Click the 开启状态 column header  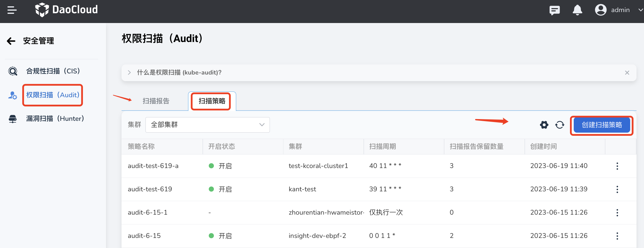(x=222, y=146)
